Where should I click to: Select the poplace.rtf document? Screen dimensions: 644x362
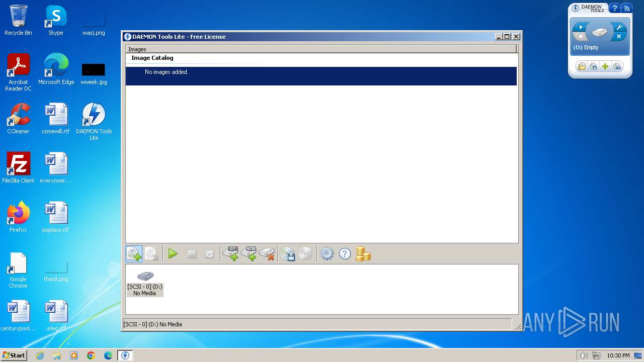[x=56, y=217]
